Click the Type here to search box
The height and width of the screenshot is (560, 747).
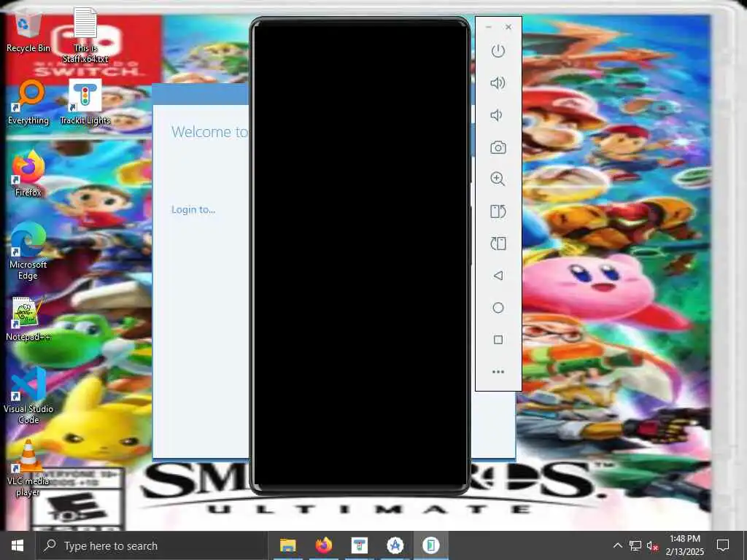point(152,545)
